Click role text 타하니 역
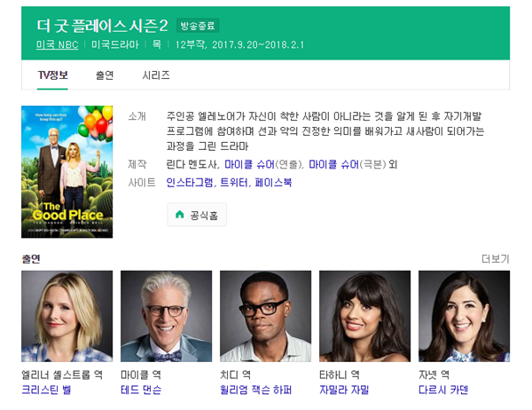This screenshot has height=410, width=532. [340, 375]
